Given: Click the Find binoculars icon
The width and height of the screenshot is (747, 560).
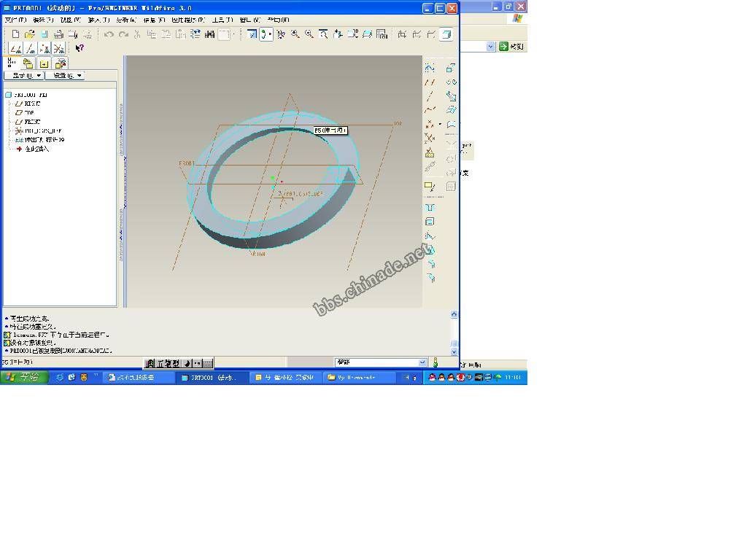Looking at the screenshot, I should tap(209, 34).
